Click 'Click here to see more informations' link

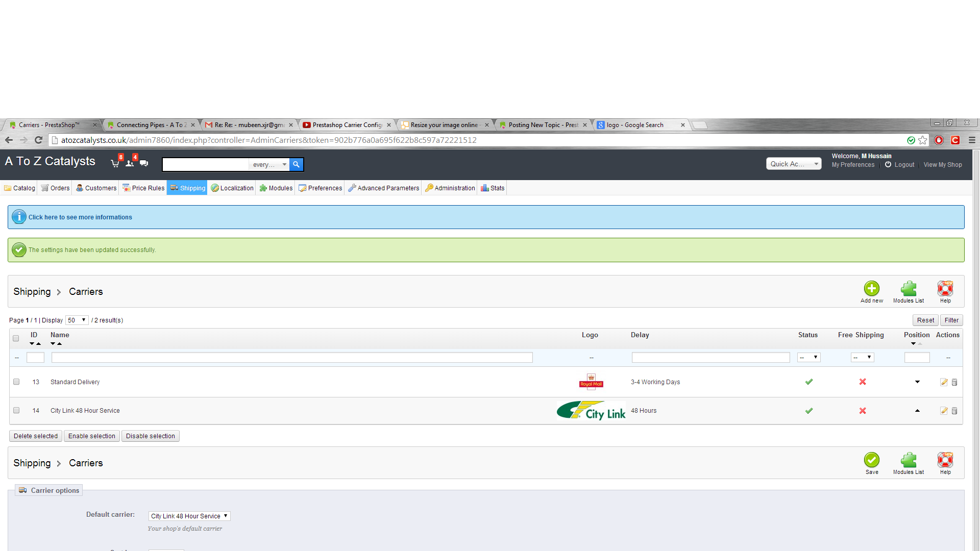80,217
